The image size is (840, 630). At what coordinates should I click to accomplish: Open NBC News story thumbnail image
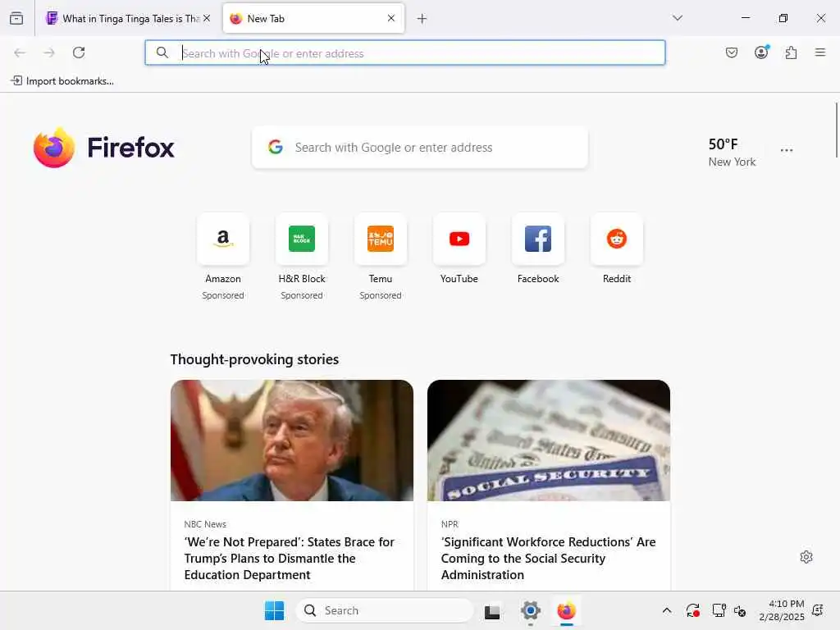(292, 441)
